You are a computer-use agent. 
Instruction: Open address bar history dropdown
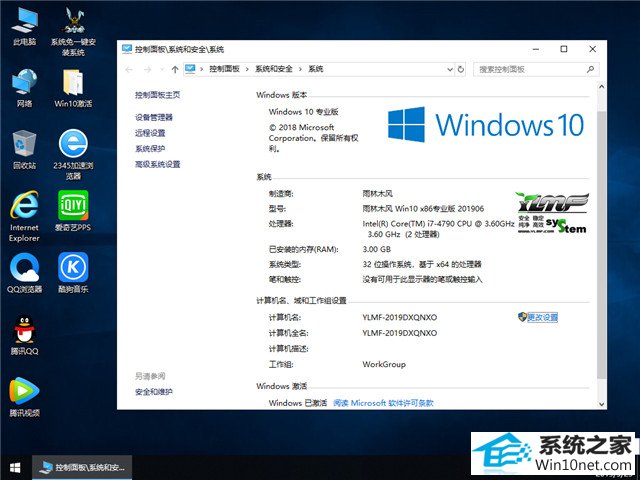coord(450,69)
